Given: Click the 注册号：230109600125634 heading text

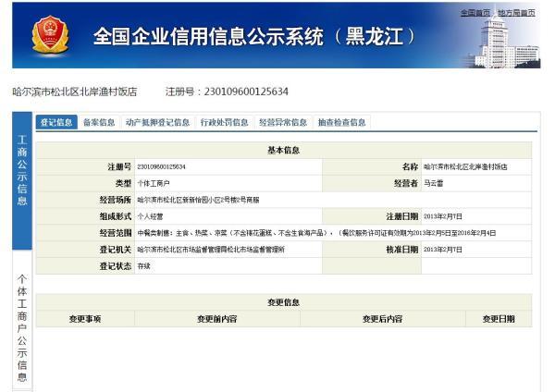Looking at the screenshot, I should point(227,92).
